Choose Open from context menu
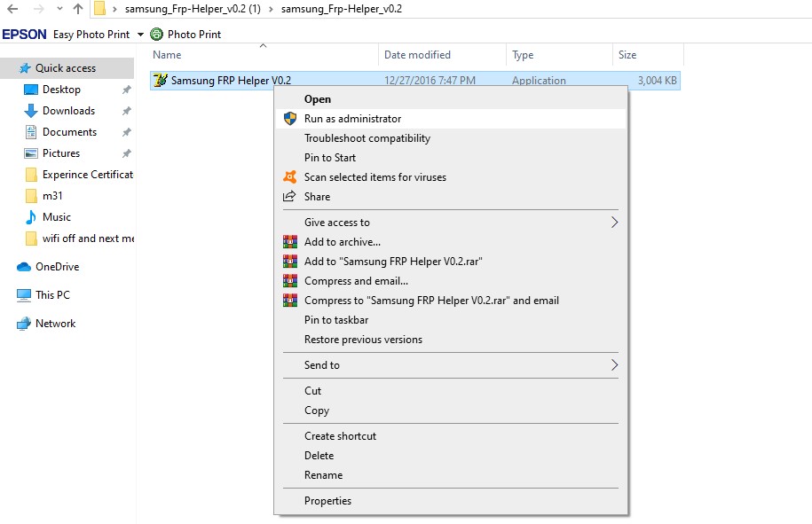The height and width of the screenshot is (524, 812). coord(451,99)
